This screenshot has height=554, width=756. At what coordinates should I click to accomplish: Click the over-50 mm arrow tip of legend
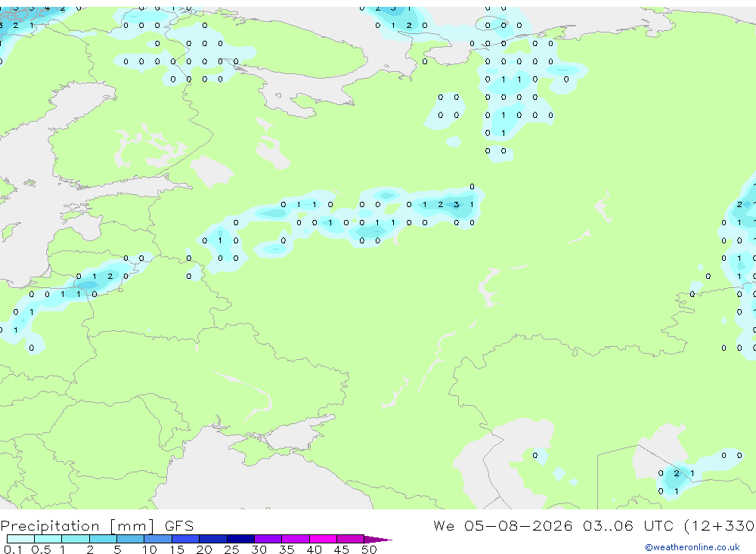[x=377, y=539]
